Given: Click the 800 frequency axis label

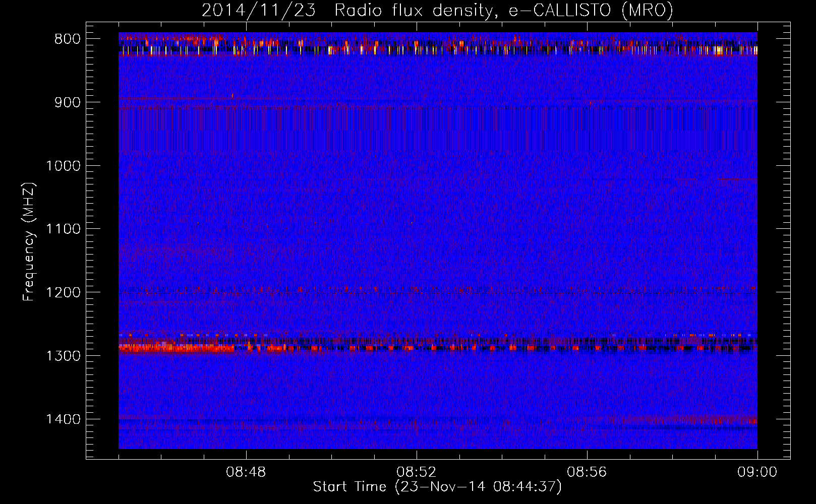Looking at the screenshot, I should point(68,39).
